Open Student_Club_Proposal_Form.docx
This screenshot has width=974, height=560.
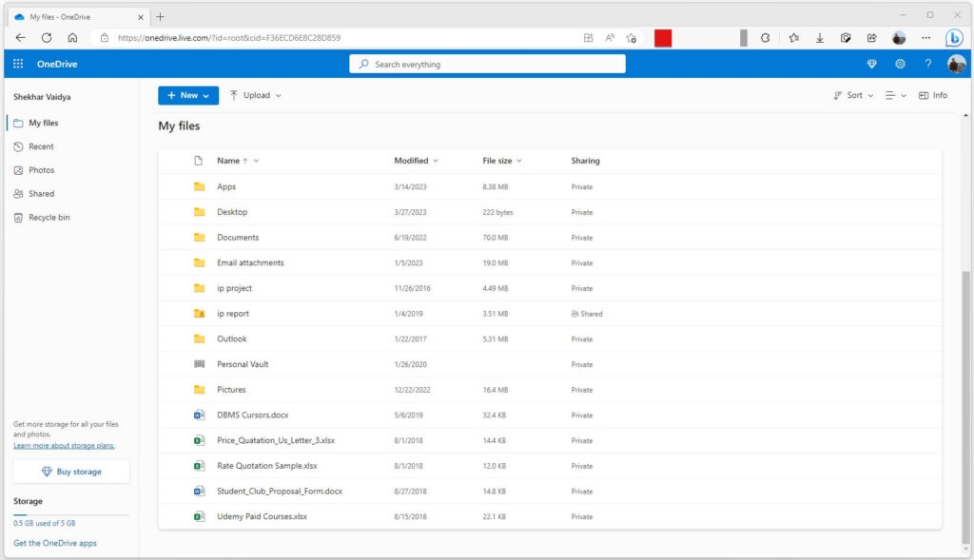[x=280, y=492]
